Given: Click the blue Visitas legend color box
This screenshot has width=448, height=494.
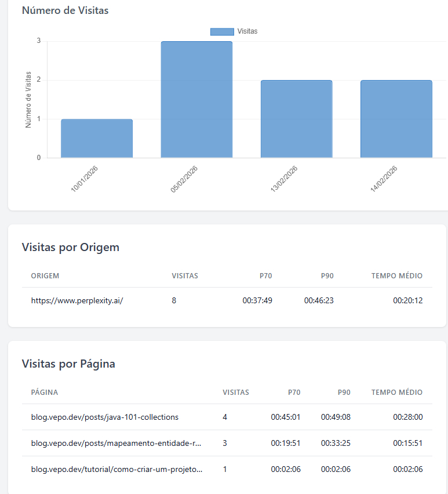Looking at the screenshot, I should pyautogui.click(x=222, y=31).
